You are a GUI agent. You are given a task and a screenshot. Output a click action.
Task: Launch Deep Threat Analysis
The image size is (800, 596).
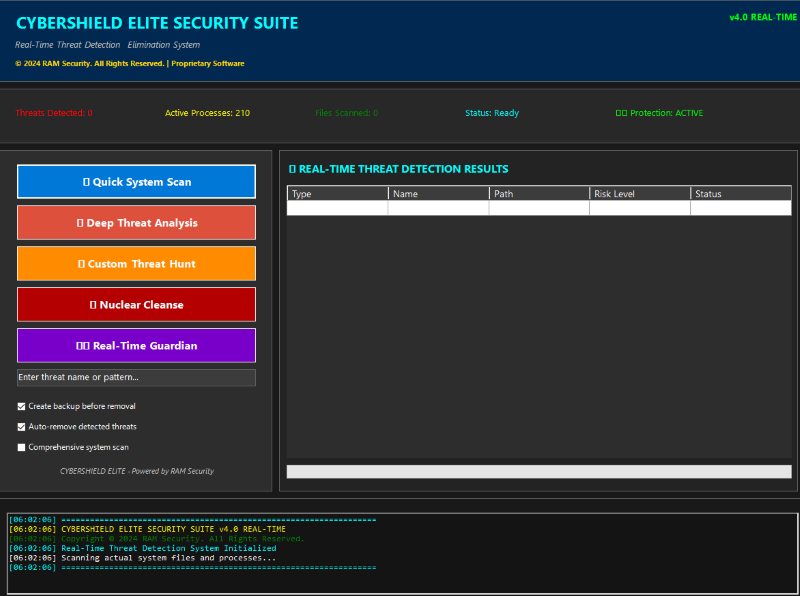coord(136,222)
